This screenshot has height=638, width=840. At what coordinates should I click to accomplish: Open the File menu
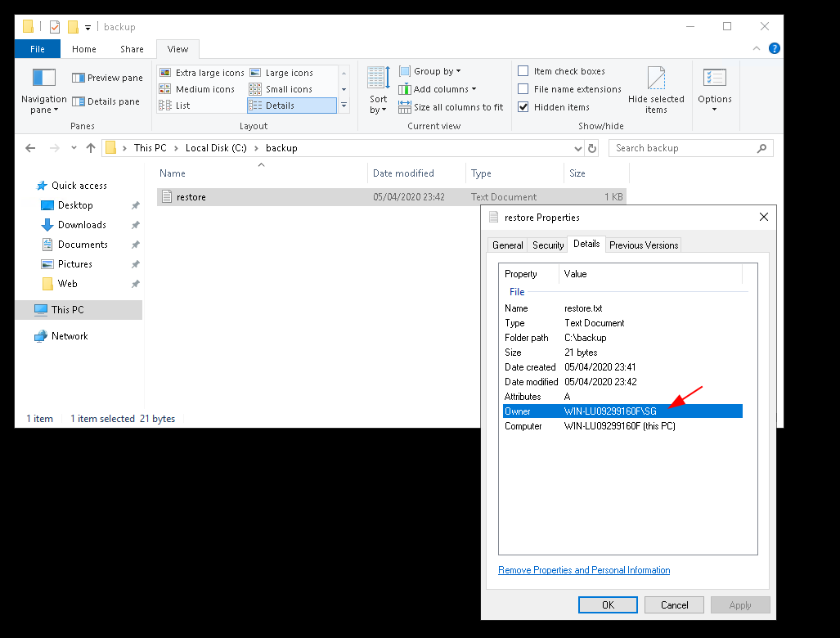coord(38,49)
